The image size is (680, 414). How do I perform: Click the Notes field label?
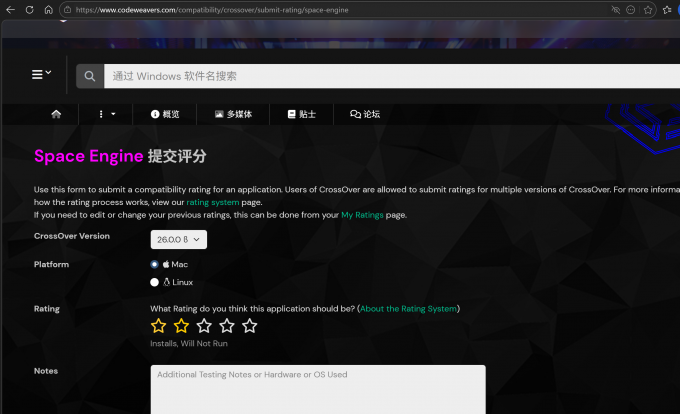coord(46,371)
